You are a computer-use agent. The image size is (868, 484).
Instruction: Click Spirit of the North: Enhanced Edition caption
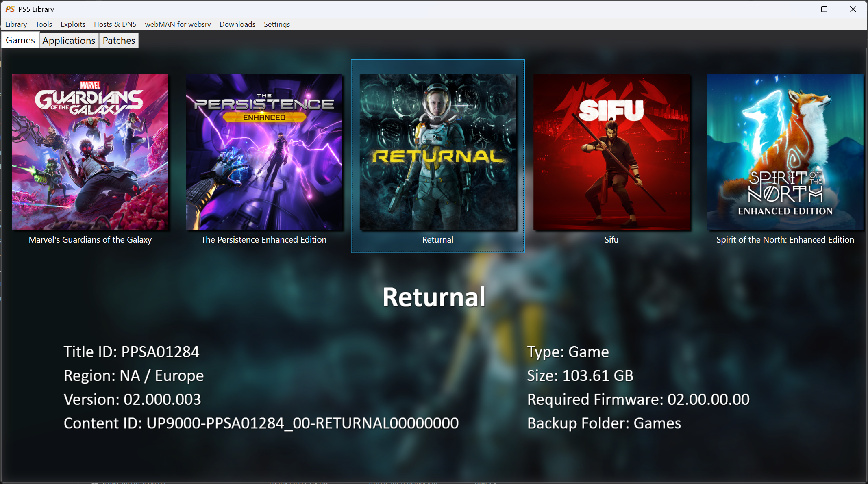[785, 240]
